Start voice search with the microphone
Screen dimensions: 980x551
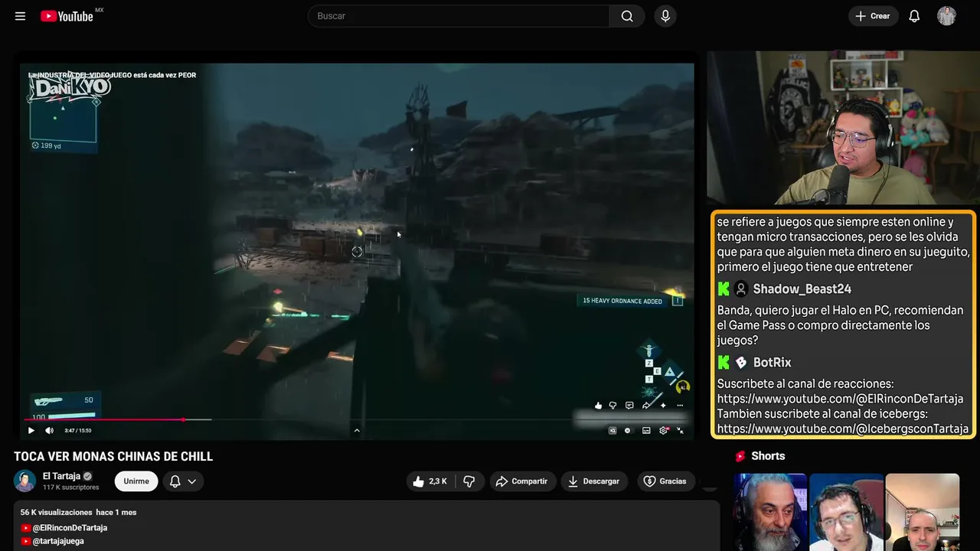coord(665,16)
